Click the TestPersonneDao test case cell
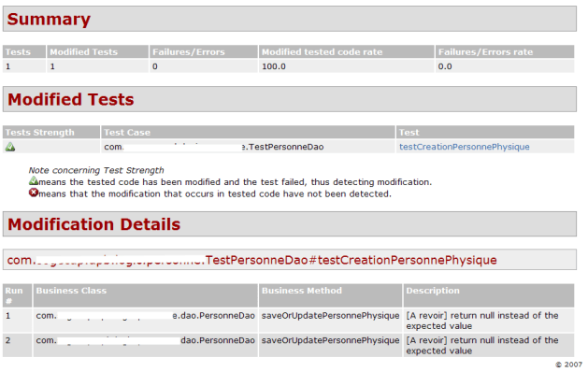The height and width of the screenshot is (372, 588). tap(248, 147)
